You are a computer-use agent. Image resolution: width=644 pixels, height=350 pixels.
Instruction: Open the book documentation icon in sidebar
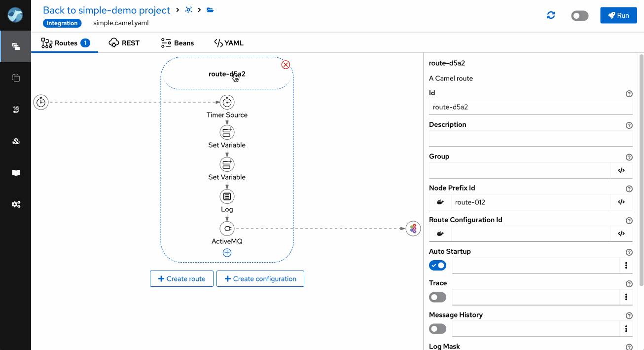(x=16, y=173)
